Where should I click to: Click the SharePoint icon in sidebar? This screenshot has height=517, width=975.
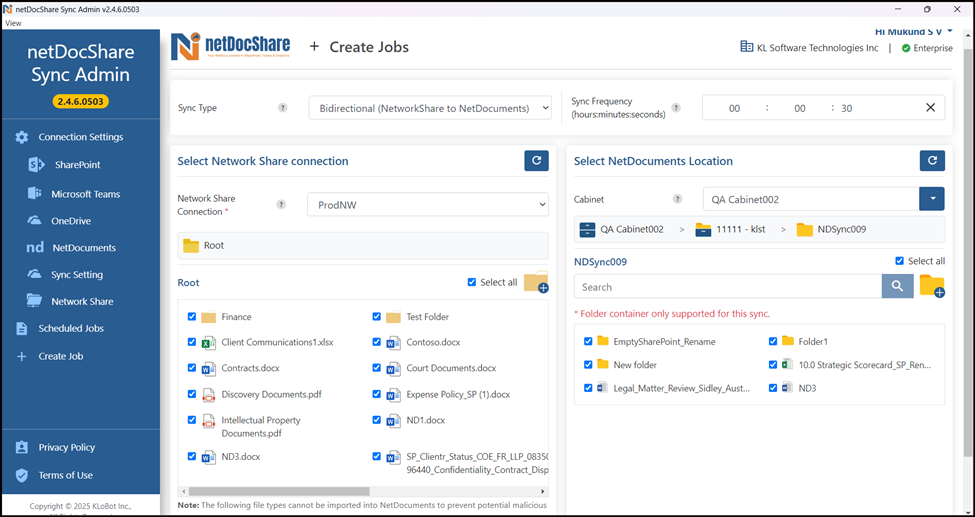(36, 165)
